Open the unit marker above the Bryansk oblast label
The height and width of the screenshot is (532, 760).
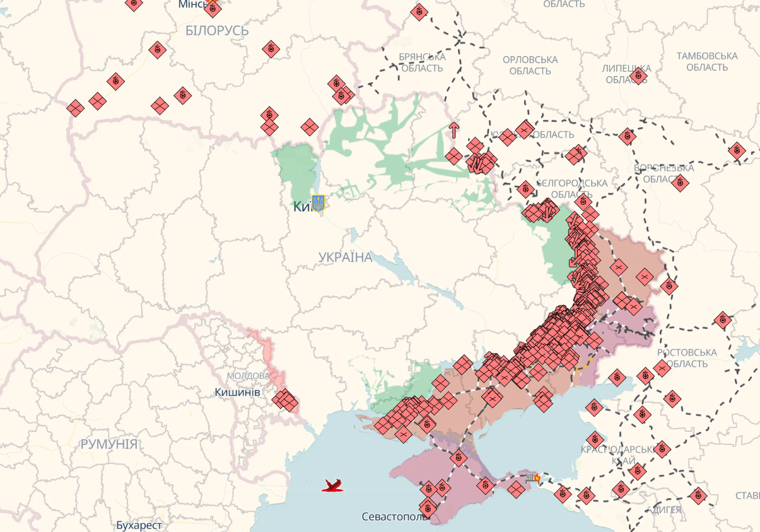pyautogui.click(x=419, y=11)
